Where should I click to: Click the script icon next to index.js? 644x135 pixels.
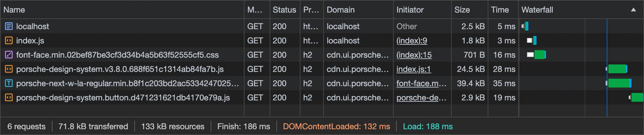tap(9, 40)
